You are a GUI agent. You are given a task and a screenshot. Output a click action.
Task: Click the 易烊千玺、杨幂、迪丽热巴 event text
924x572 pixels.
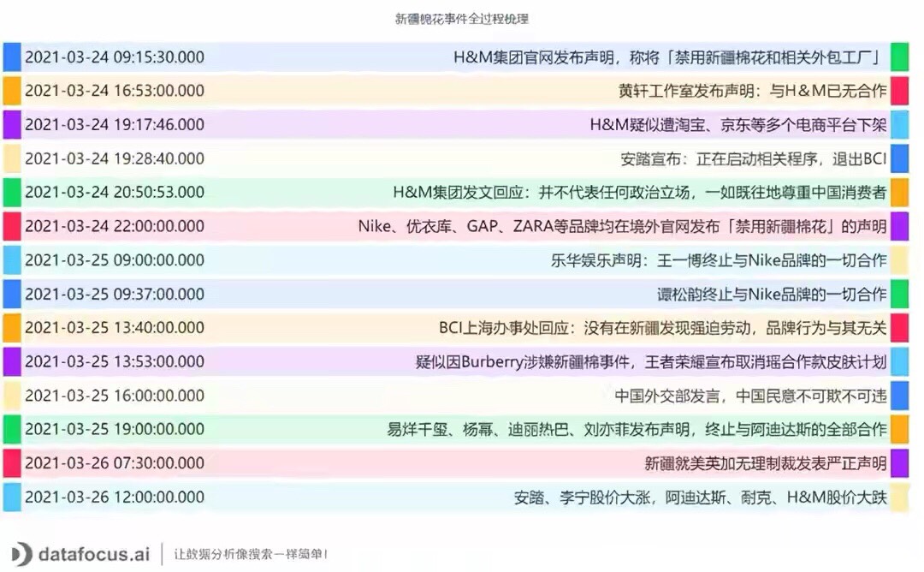coord(637,429)
